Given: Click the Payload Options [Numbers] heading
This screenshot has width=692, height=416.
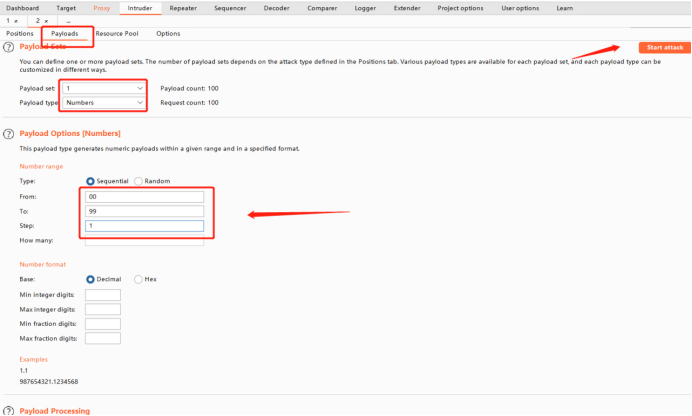Looking at the screenshot, I should (x=70, y=133).
